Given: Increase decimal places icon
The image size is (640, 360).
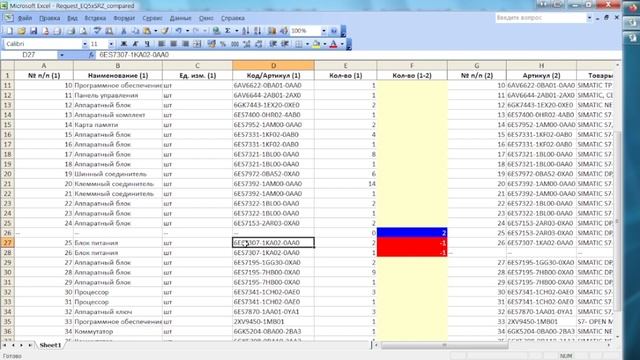Looking at the screenshot, I should pos(247,44).
